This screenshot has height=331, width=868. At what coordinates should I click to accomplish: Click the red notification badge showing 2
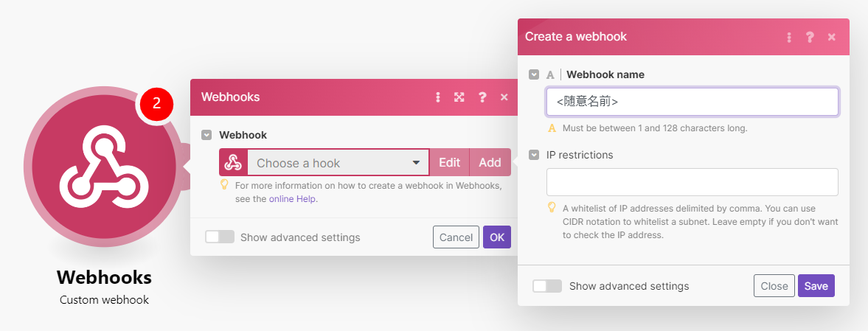[x=156, y=103]
